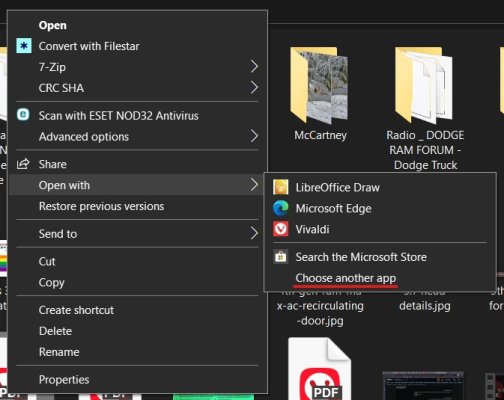Open with LibreOffice Draw
504x400 pixels.
coord(380,187)
